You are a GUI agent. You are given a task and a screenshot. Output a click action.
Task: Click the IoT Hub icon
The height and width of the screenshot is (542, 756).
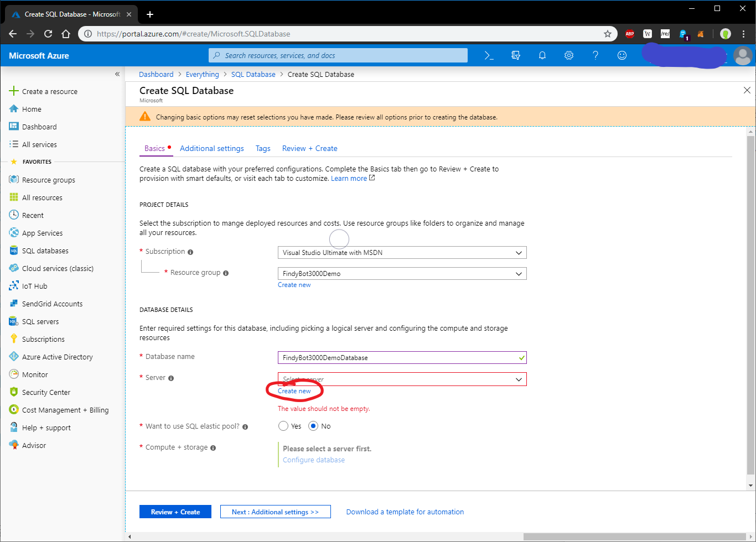[14, 286]
